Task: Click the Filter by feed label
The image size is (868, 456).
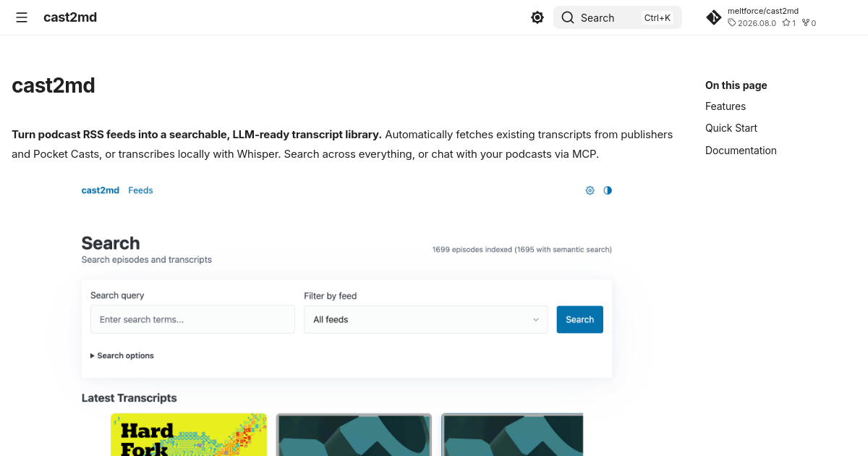Action: pos(331,296)
